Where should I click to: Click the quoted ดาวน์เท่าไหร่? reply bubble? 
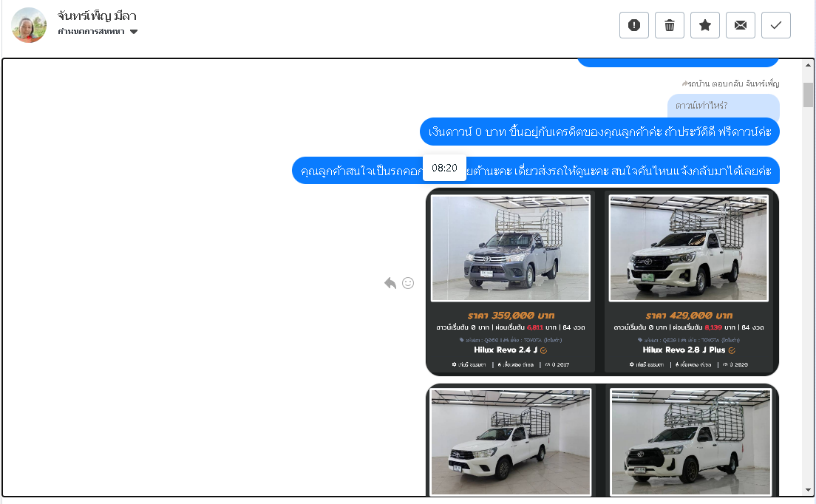[724, 106]
